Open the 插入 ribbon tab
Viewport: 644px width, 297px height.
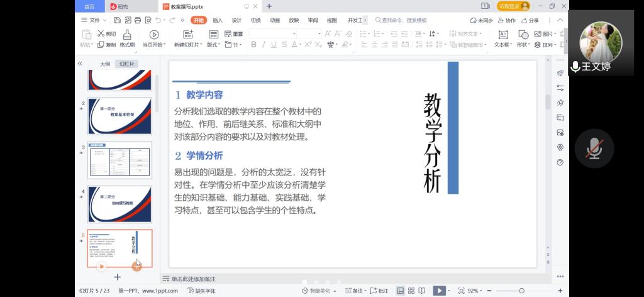(218, 20)
